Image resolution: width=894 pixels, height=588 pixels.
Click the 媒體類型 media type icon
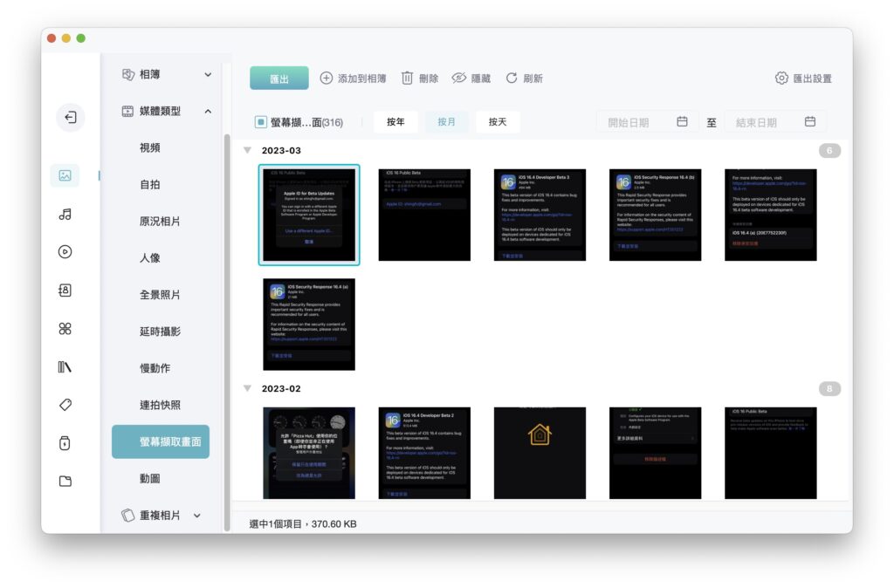tap(127, 111)
